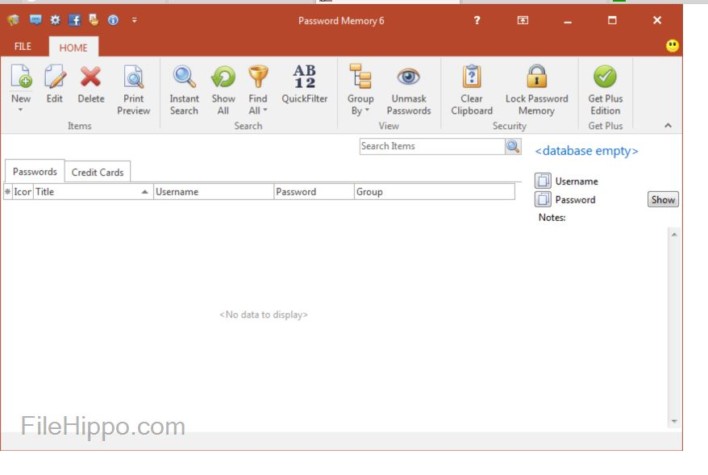Switch to the Credit Cards tab

(98, 172)
